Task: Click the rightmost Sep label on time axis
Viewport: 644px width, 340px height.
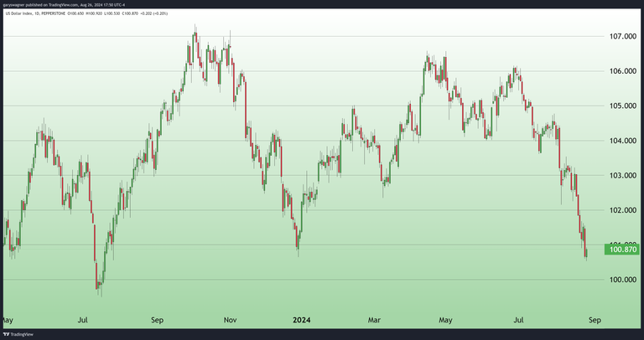Action: point(595,320)
